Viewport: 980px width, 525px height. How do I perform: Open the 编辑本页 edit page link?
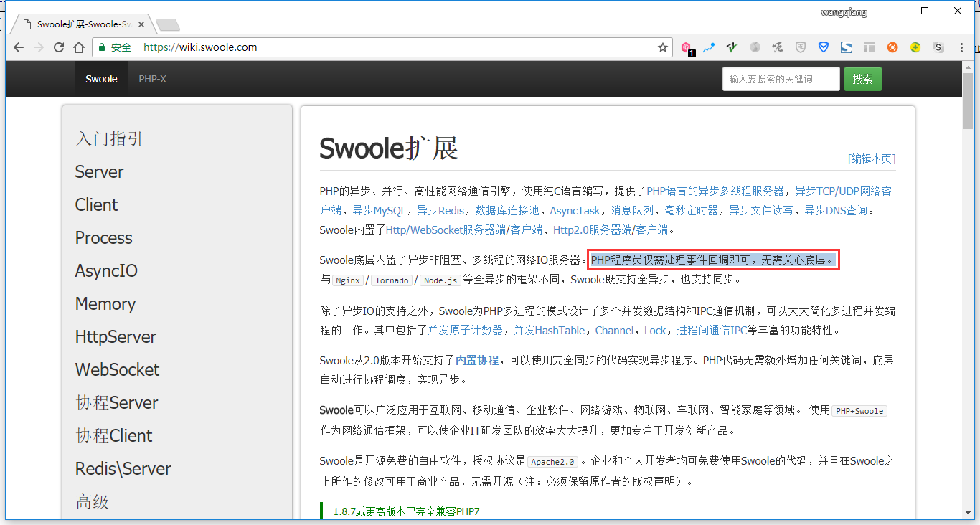click(872, 159)
